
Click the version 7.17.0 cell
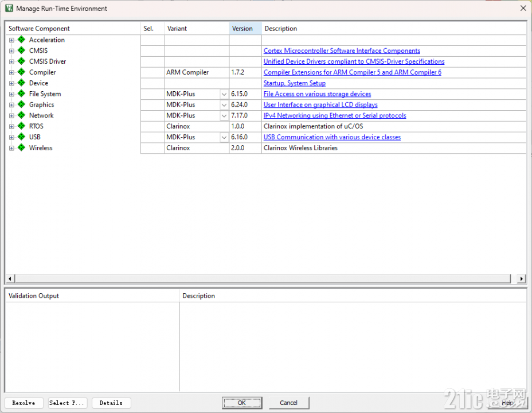(x=245, y=116)
